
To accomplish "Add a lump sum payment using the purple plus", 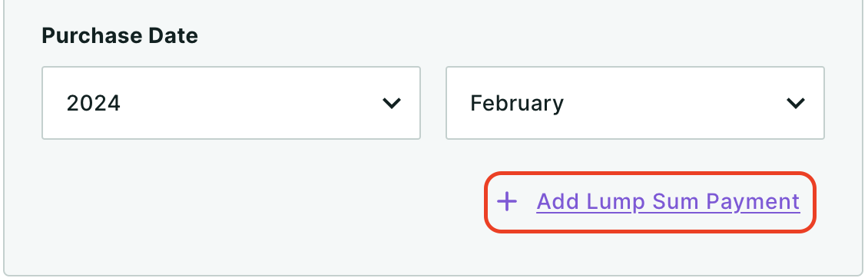I will click(506, 201).
